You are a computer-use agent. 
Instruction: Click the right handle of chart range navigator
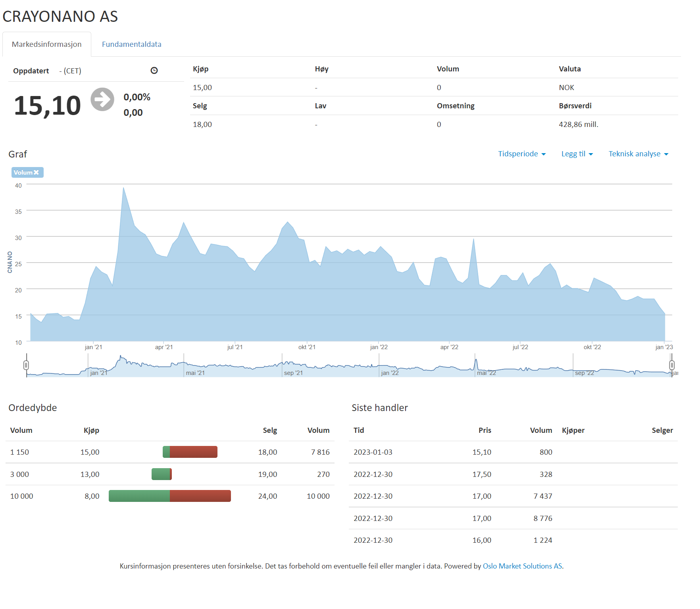click(x=672, y=365)
